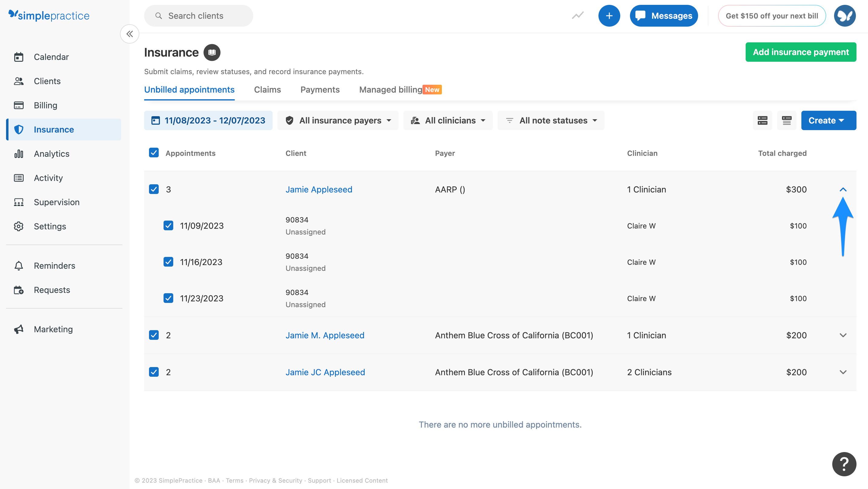Viewport: 868px width, 489px height.
Task: Open the Clients people icon
Action: click(x=19, y=81)
